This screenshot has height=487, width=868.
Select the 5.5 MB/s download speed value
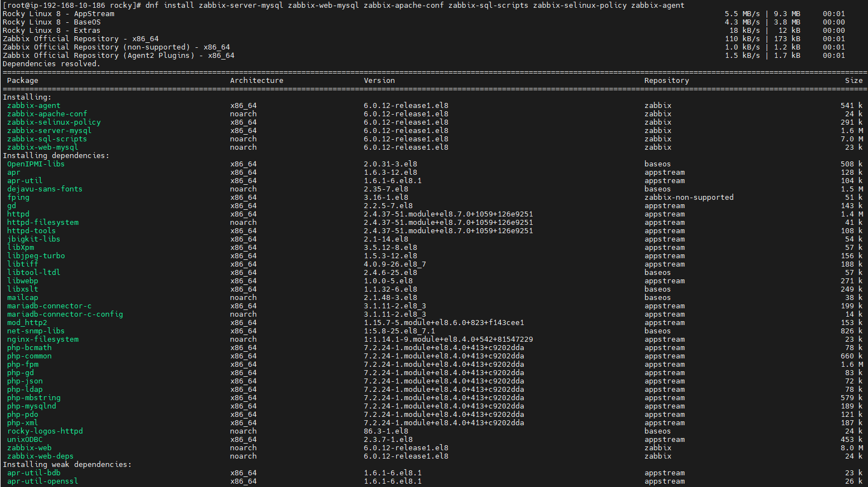[742, 13]
